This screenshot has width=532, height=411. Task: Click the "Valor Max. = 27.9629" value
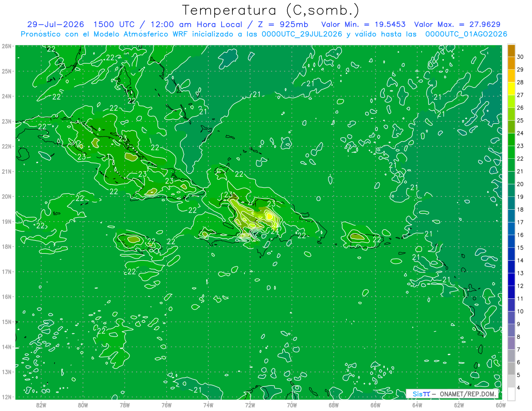458,24
